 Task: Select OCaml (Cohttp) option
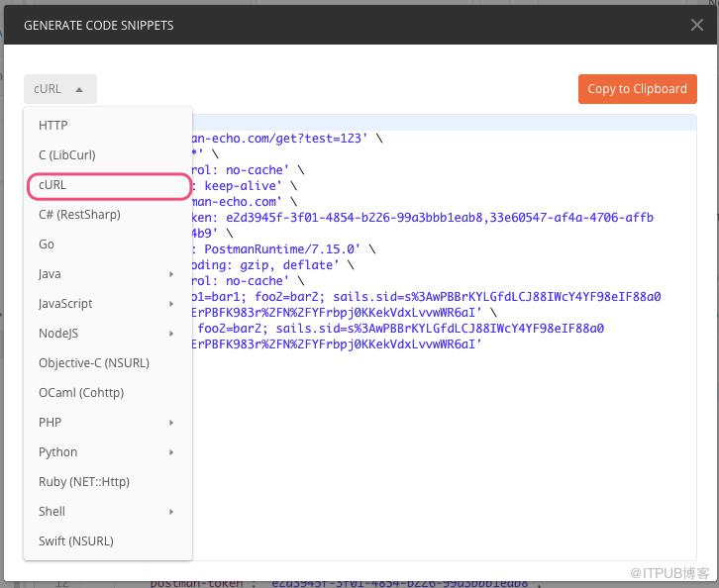click(x=108, y=393)
